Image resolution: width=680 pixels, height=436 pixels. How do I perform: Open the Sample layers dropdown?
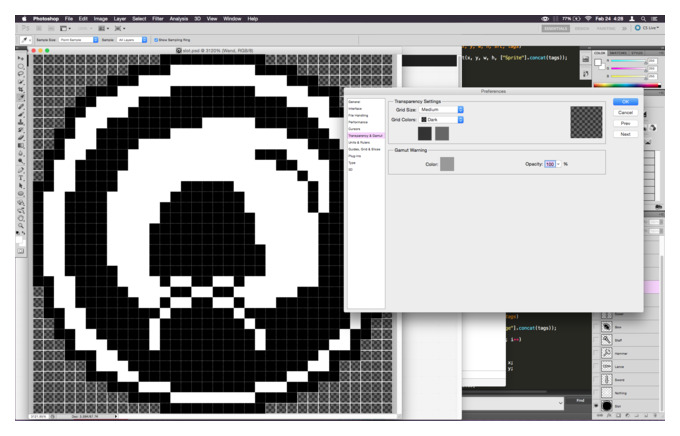tap(132, 40)
